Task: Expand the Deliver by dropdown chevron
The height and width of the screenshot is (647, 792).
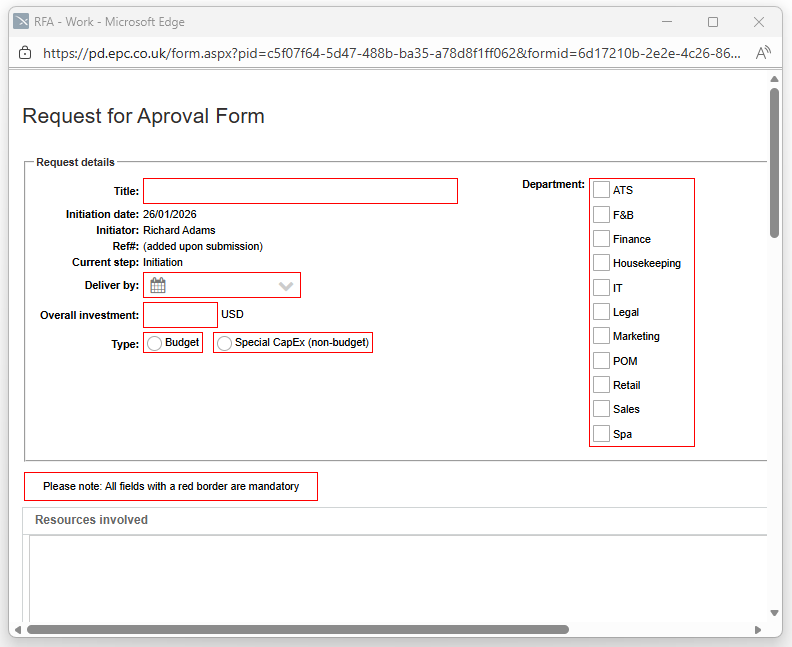Action: click(x=286, y=286)
